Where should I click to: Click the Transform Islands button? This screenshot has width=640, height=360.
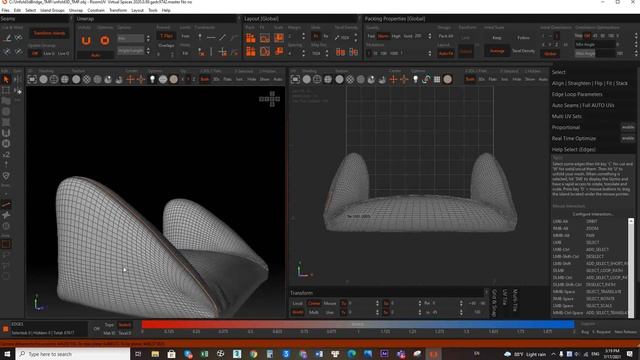[x=49, y=33]
